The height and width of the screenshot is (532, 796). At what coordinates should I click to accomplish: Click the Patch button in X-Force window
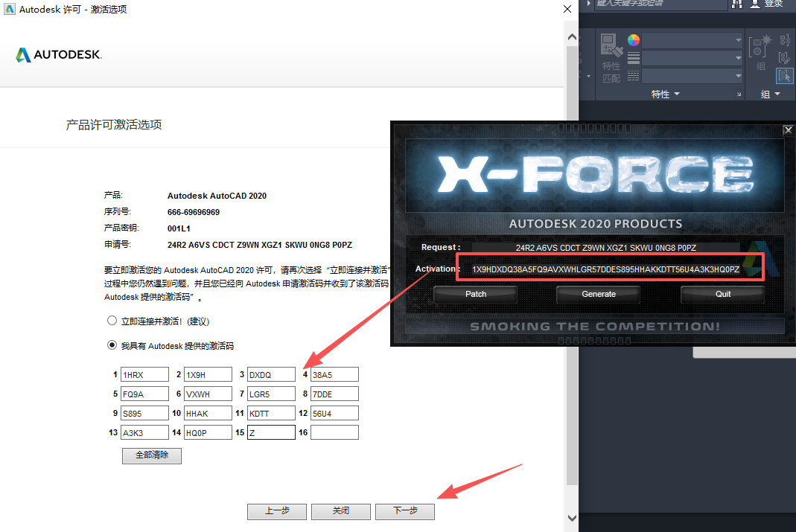(x=476, y=294)
